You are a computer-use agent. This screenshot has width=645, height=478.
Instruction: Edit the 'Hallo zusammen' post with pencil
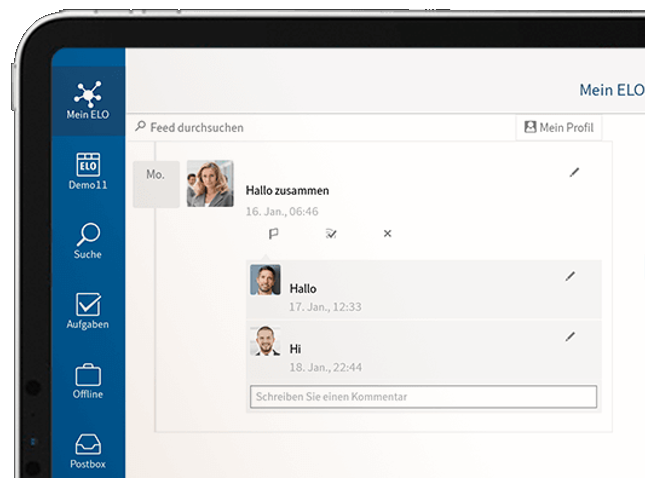[x=574, y=172]
